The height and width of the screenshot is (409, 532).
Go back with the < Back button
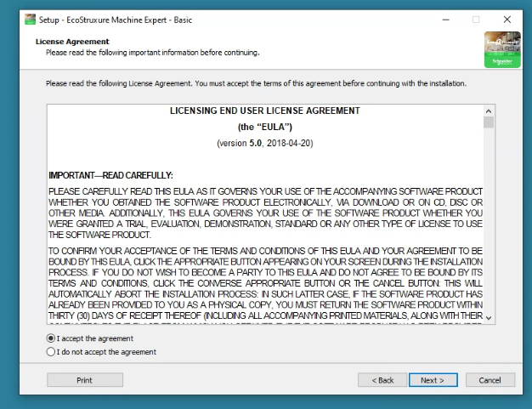(382, 380)
